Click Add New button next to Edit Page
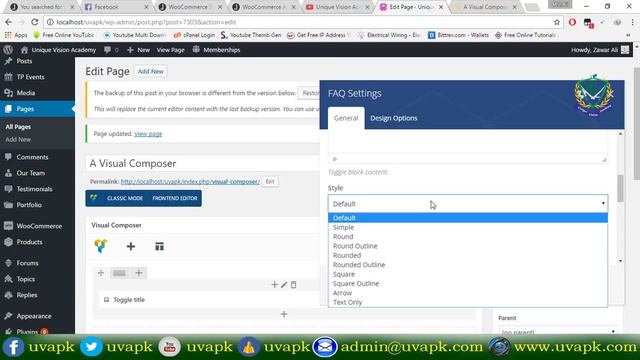 [150, 71]
